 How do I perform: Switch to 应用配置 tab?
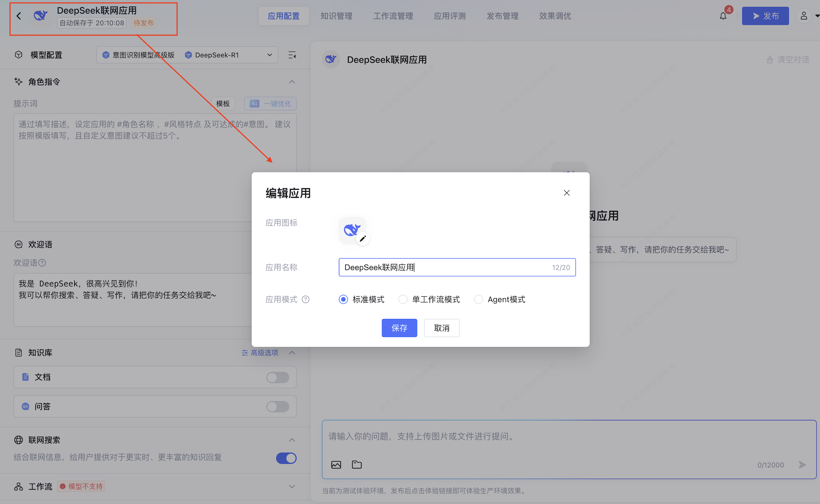283,16
